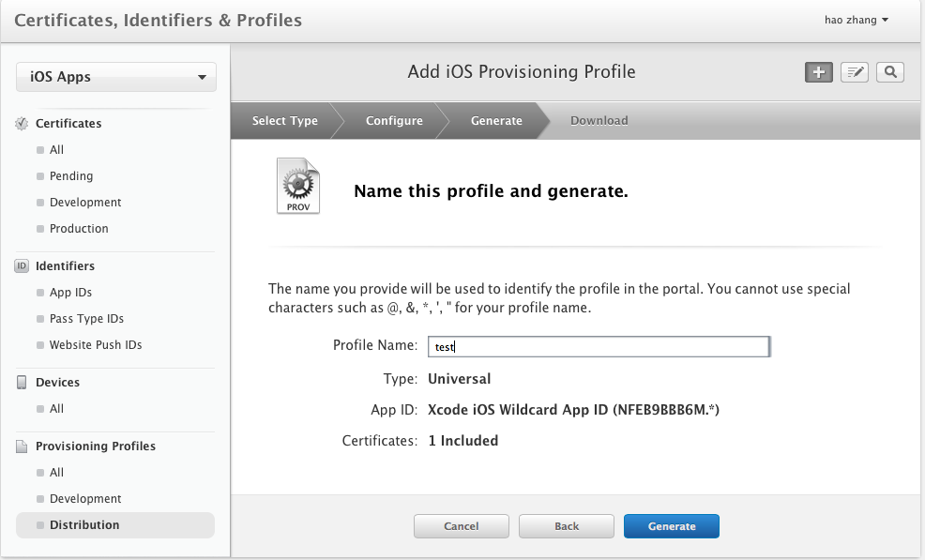
Task: Go to the Select Type step
Action: pyautogui.click(x=284, y=121)
